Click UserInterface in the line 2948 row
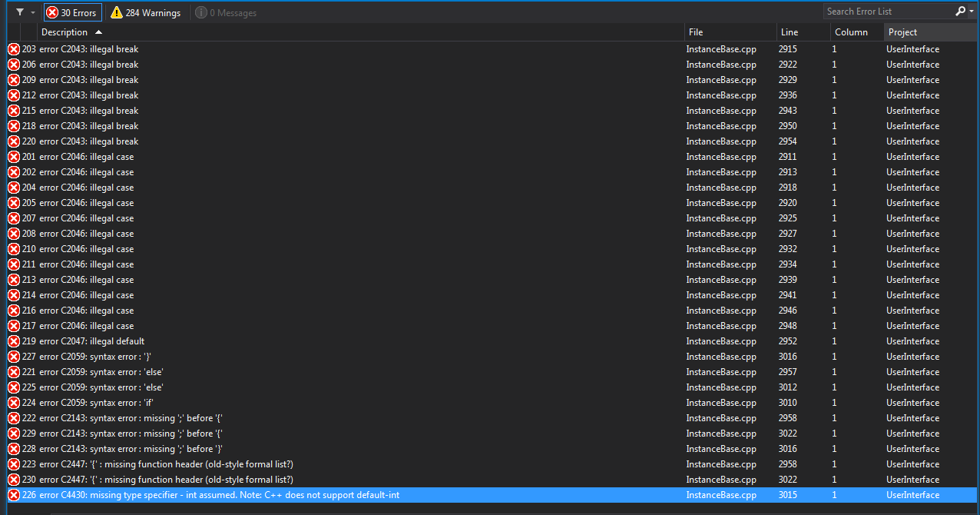The width and height of the screenshot is (980, 515). (x=913, y=326)
